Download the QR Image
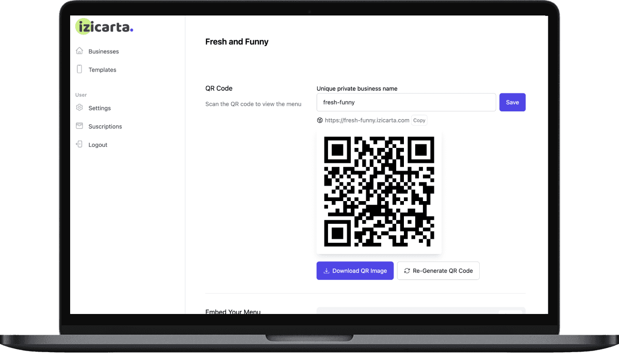619x364 pixels. [x=355, y=271]
